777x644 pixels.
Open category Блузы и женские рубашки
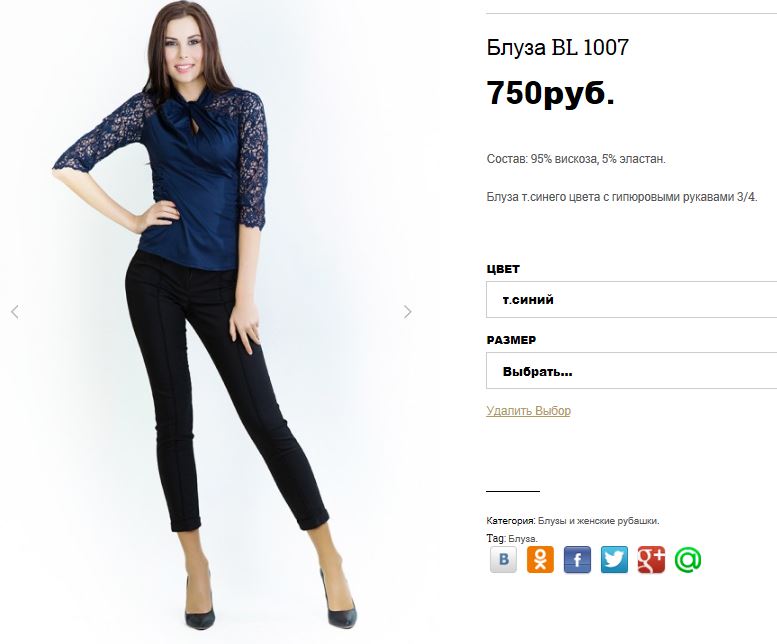click(x=598, y=521)
